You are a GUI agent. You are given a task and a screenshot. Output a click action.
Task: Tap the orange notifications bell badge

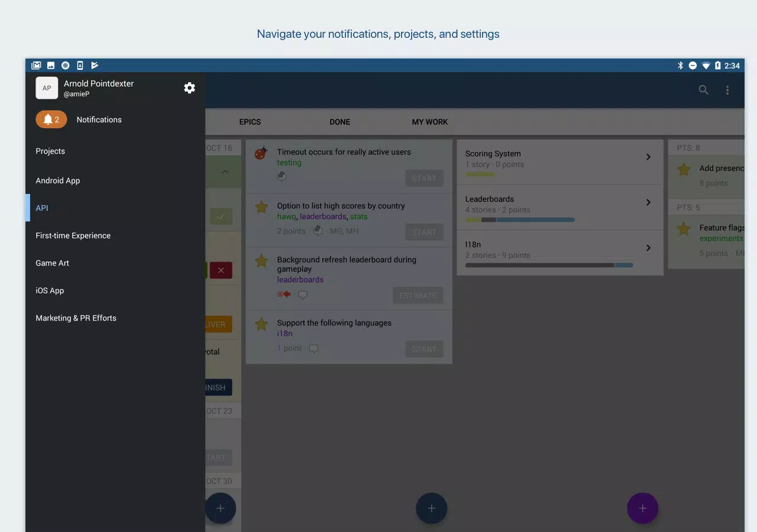click(51, 119)
